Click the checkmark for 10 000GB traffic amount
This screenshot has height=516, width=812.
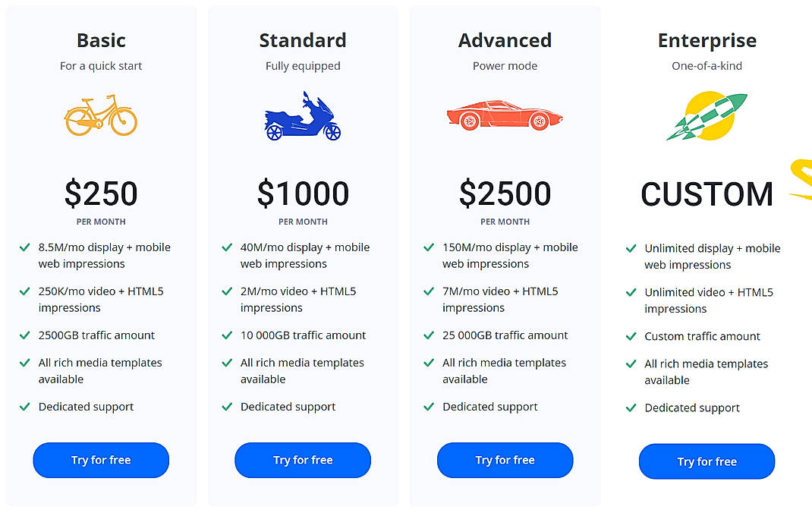[226, 335]
